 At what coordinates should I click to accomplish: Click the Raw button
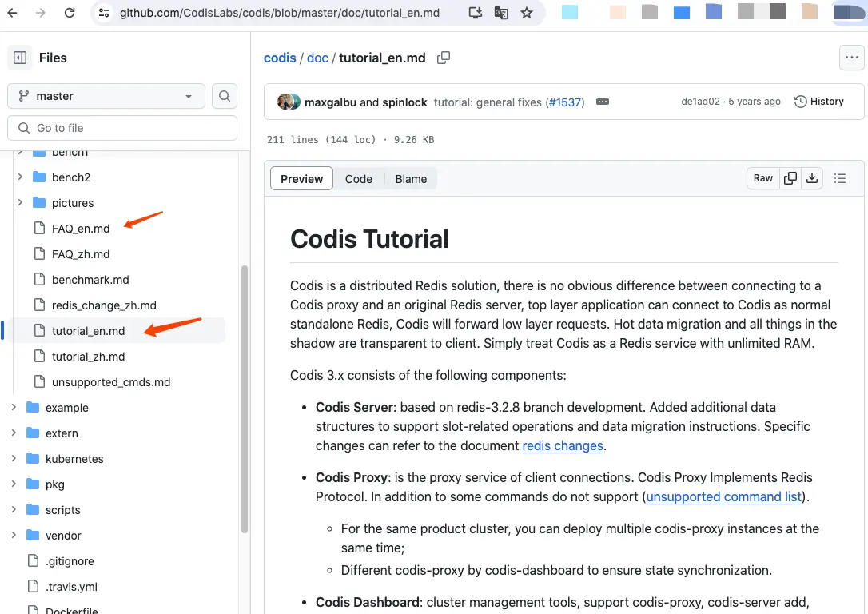point(762,178)
